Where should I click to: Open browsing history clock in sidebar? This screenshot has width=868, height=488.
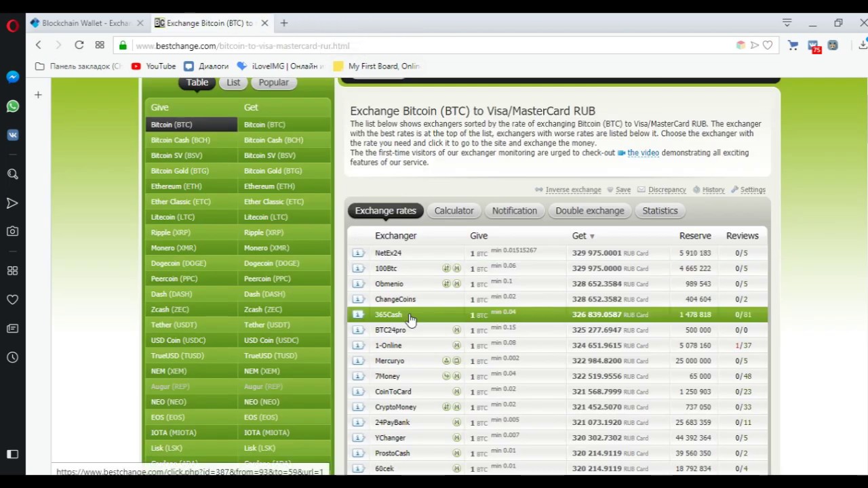(12, 357)
